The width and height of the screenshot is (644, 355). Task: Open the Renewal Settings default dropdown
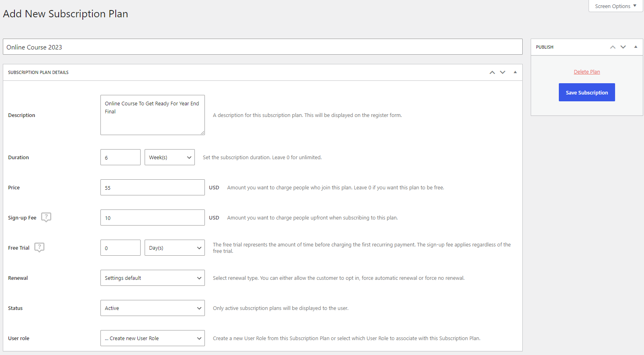tap(153, 278)
